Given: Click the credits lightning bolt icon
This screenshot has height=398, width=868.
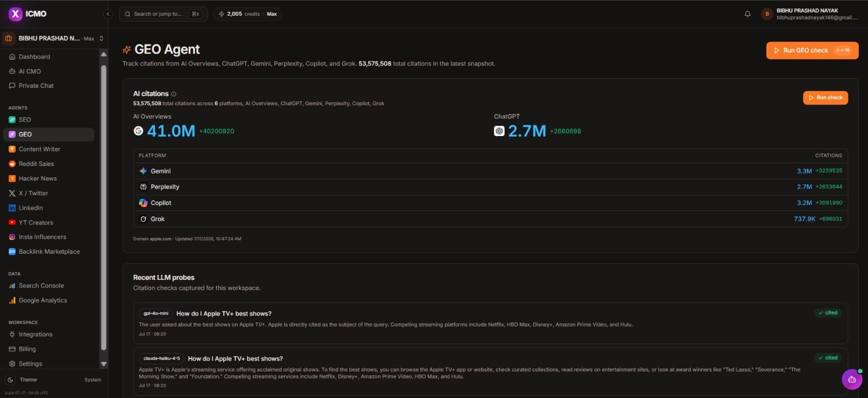Looking at the screenshot, I should pyautogui.click(x=221, y=14).
